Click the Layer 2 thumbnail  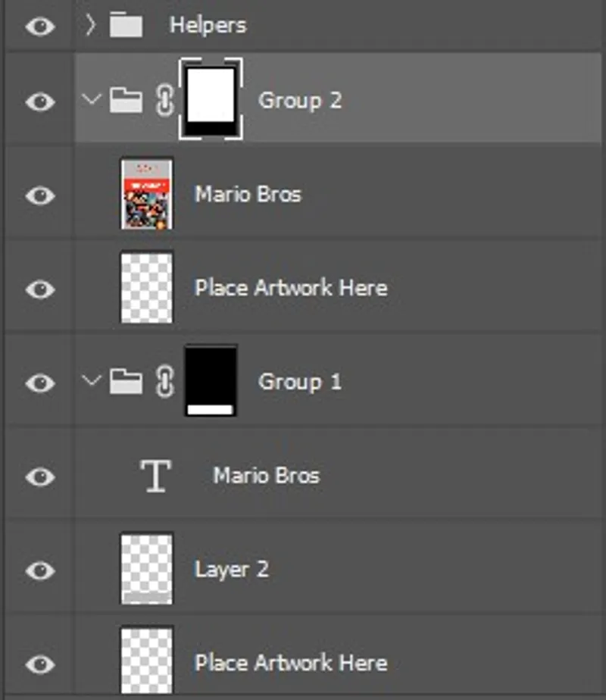147,570
